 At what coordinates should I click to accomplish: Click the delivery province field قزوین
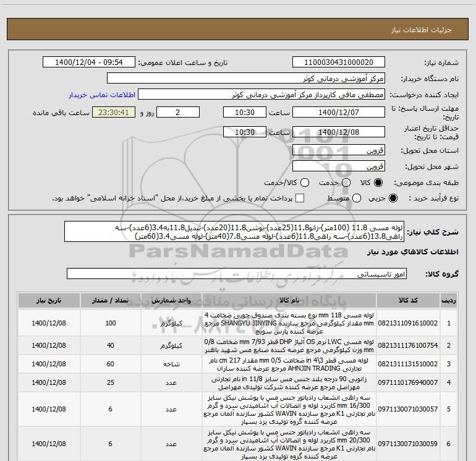pos(339,150)
